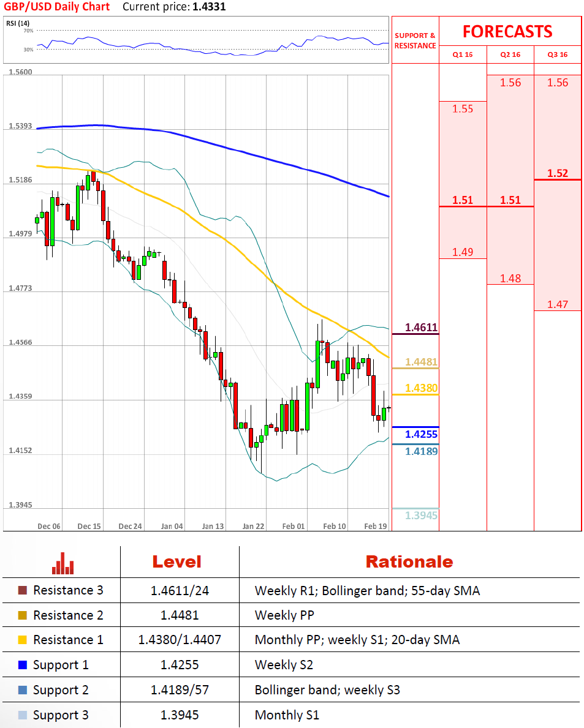Click the Resistance 2 gold color swatch
Viewport: 584px width, 728px height.
(x=22, y=615)
